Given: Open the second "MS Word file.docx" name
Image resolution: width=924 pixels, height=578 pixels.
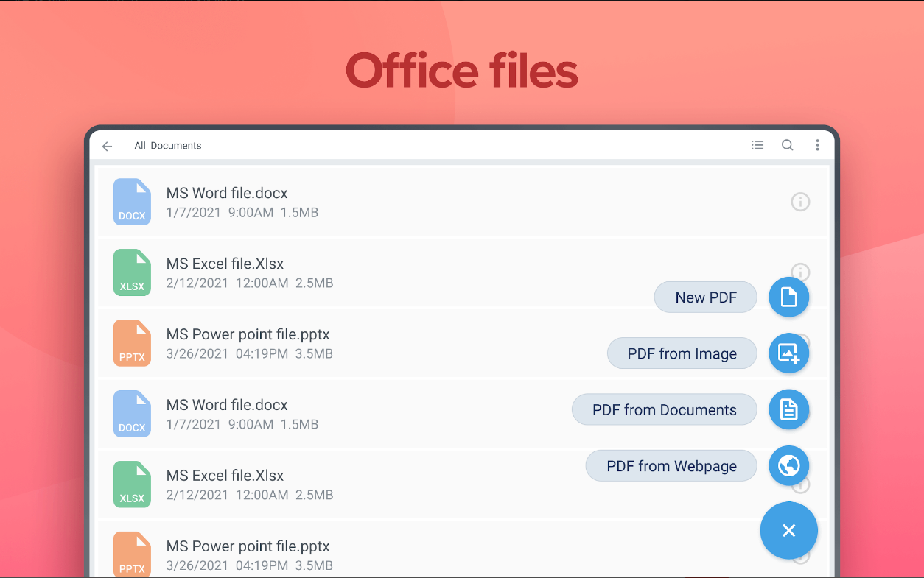Looking at the screenshot, I should point(227,405).
